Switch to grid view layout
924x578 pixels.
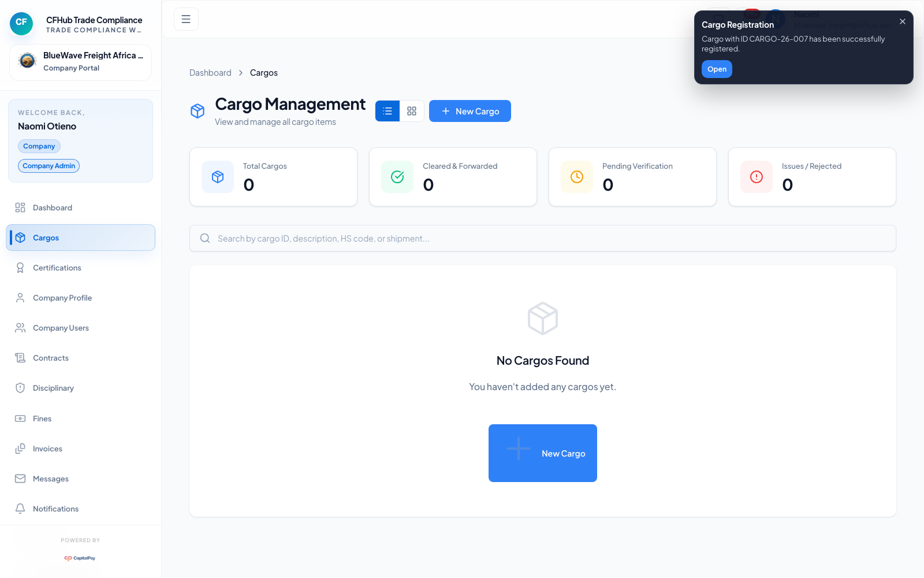point(412,111)
